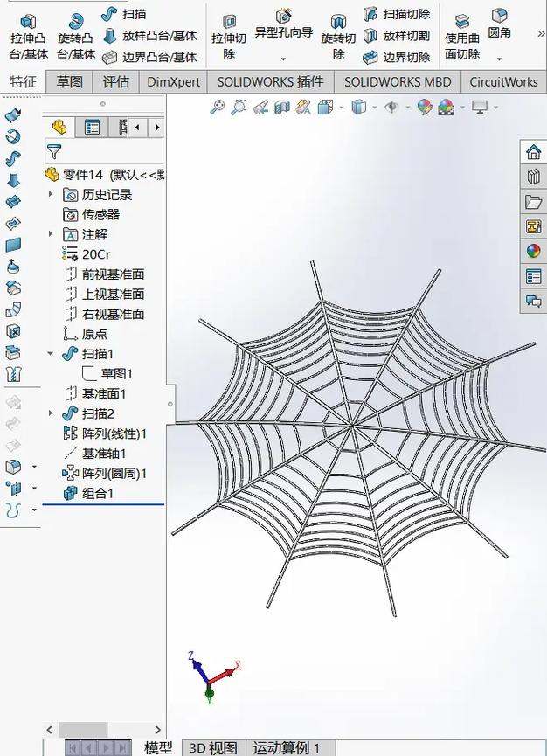Open the PropertyManager tab

click(x=92, y=128)
